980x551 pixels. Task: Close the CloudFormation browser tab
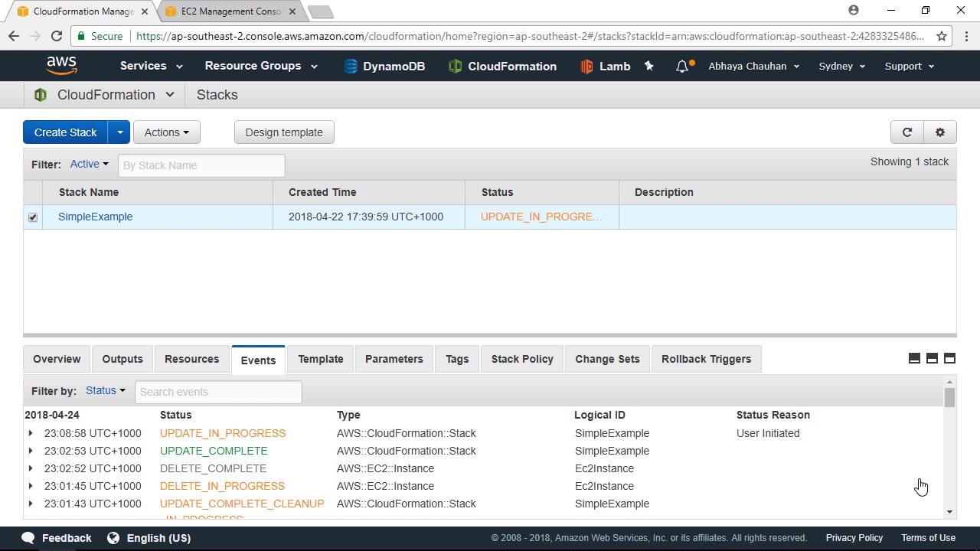pyautogui.click(x=145, y=11)
